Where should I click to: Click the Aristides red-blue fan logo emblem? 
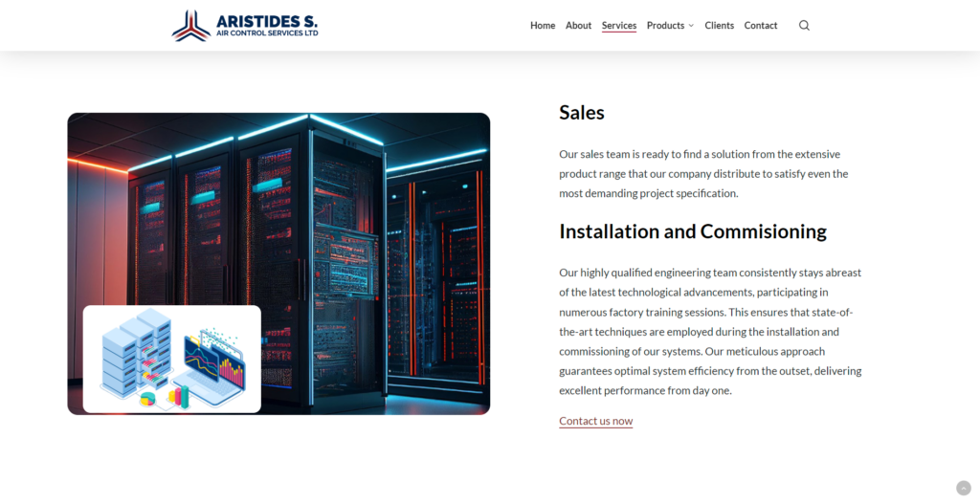(190, 26)
